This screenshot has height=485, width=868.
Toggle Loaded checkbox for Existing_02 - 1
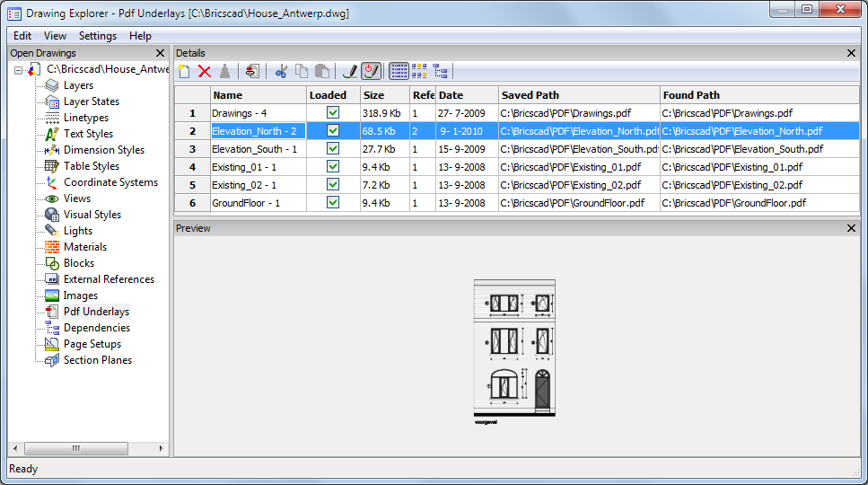pyautogui.click(x=333, y=184)
